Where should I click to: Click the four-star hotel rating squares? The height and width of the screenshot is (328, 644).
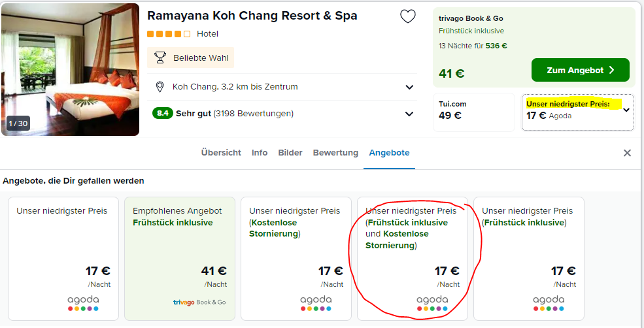pyautogui.click(x=169, y=34)
